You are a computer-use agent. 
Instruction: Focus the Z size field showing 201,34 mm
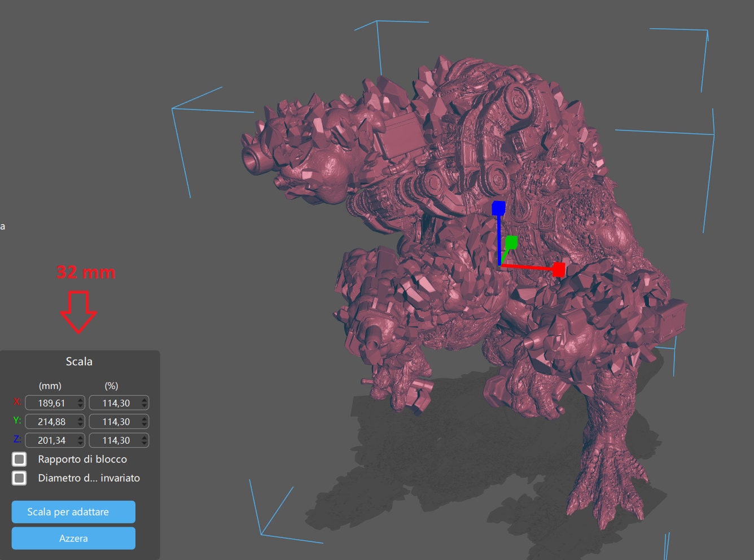coord(51,440)
